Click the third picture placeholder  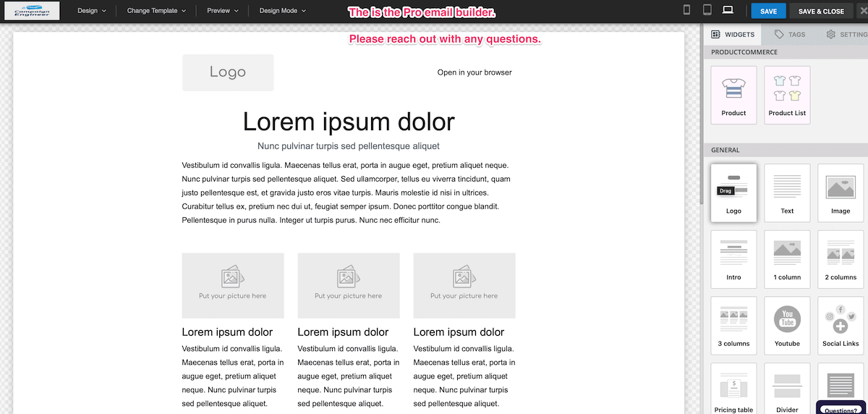[464, 285]
